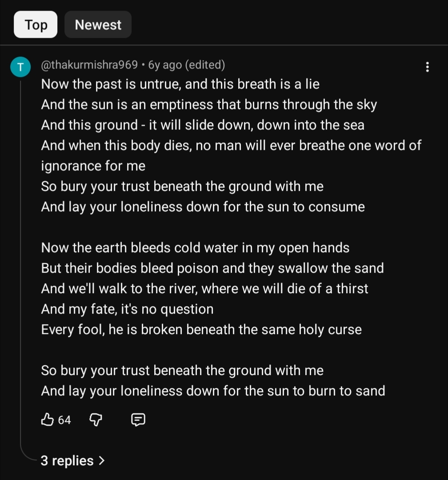
Task: Click the vertical thread line under avatar
Action: 20,267
